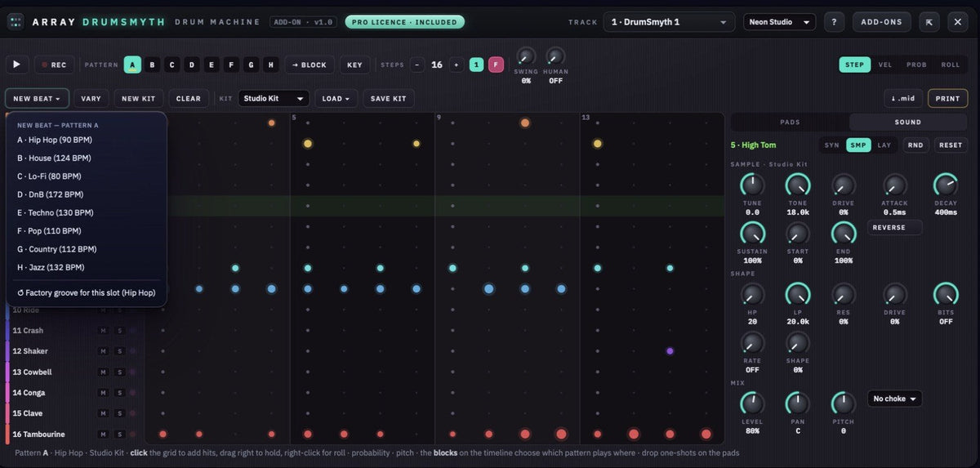Viewport: 980px width, 468px height.
Task: Open the help question mark button
Action: pyautogui.click(x=833, y=22)
